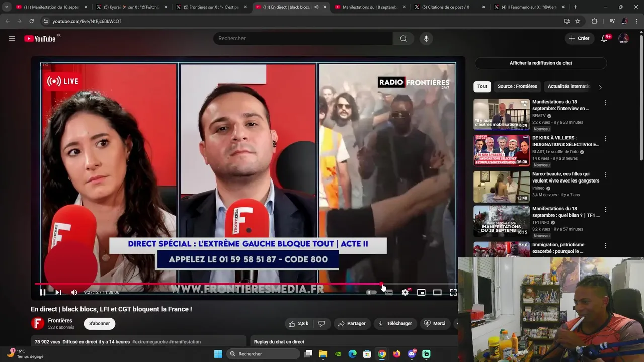Viewport: 644px width, 362px height.
Task: Open the tab search dropdown arrow
Action: tap(7, 7)
